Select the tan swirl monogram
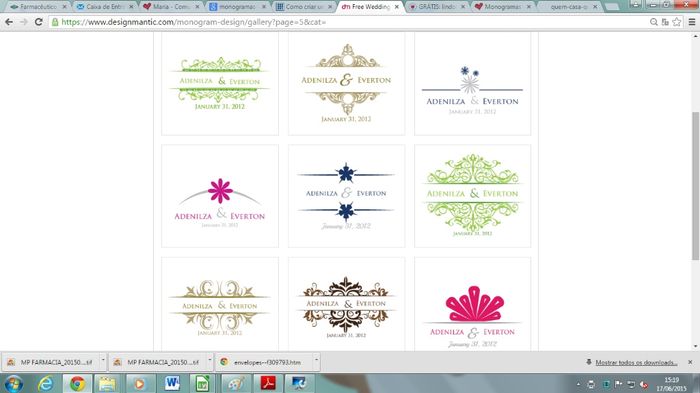700x393 pixels. coord(220,304)
